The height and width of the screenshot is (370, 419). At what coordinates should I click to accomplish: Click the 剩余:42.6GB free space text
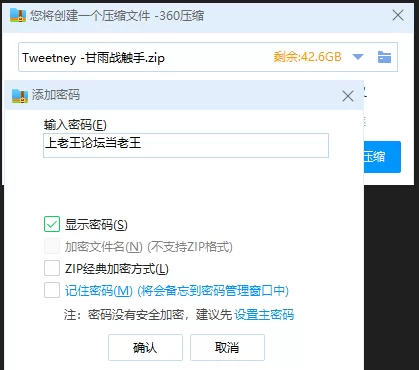point(307,57)
